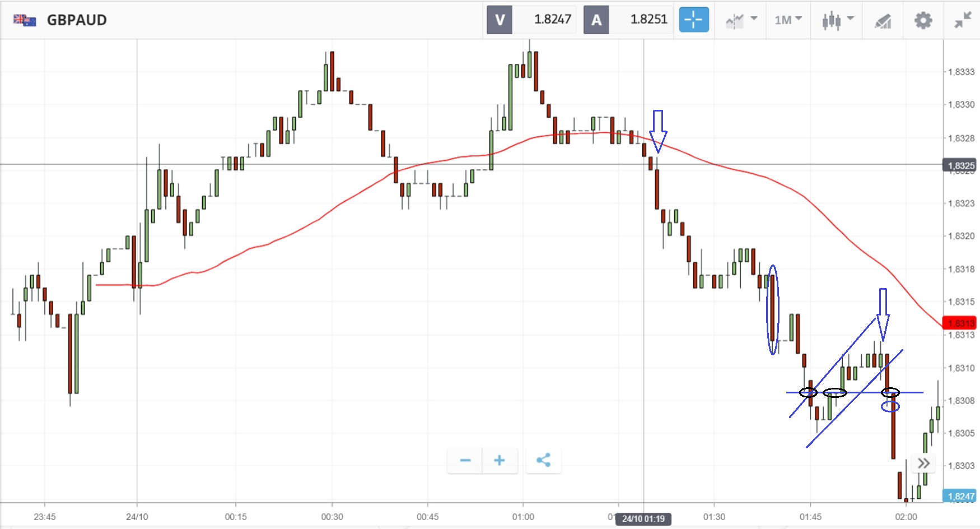
Task: Click the V sell button
Action: (x=499, y=20)
